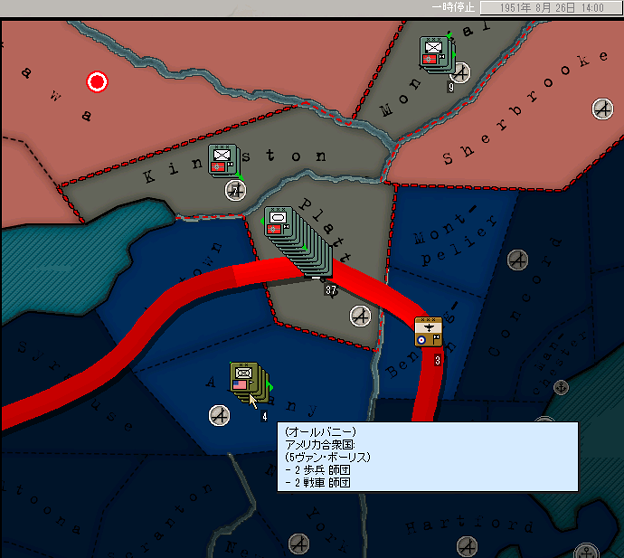Click the airbase icon in Albany
The image size is (624, 558).
[219, 416]
